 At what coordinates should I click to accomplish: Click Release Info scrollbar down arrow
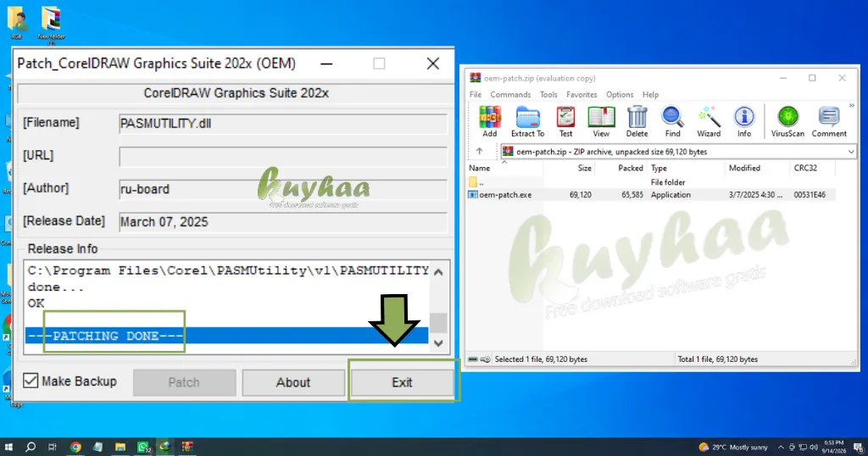click(438, 343)
